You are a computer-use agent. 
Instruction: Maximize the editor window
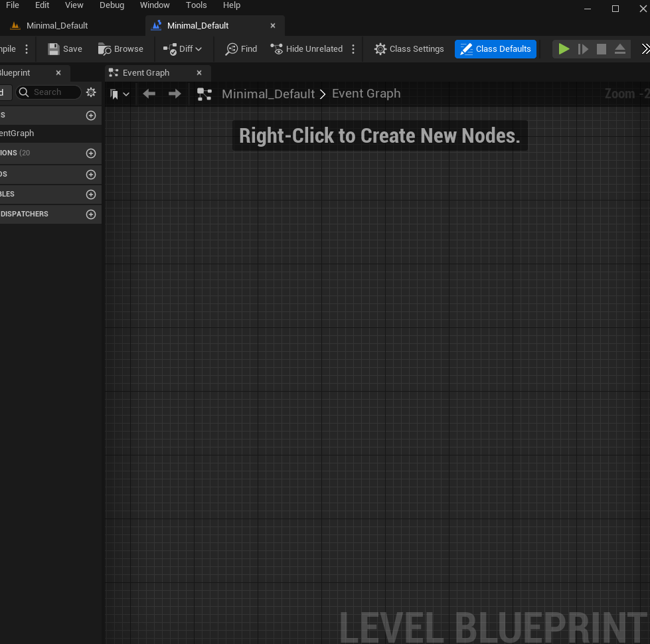tap(615, 9)
